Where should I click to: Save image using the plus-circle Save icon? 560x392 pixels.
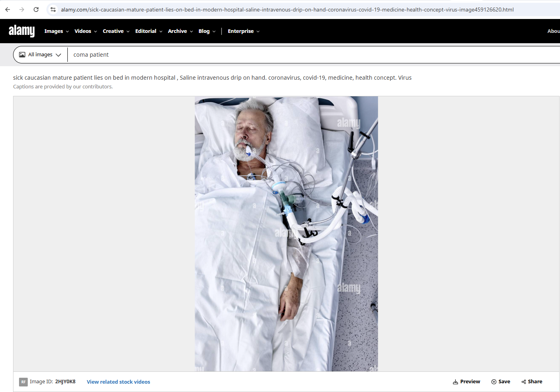(x=494, y=382)
